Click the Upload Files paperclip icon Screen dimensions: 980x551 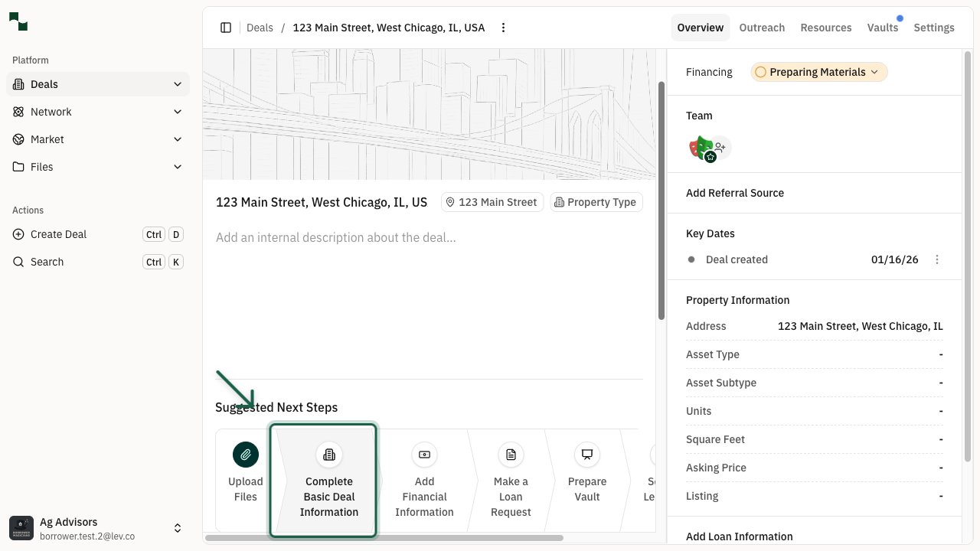tap(246, 455)
